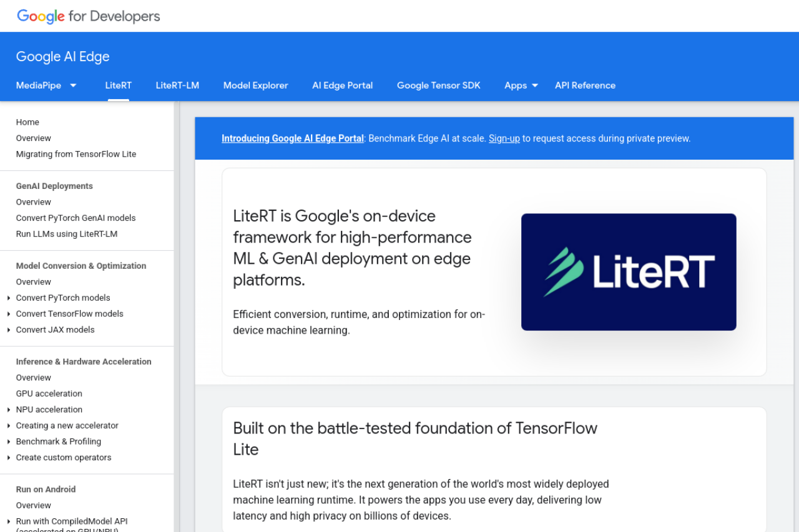Open Google Tensor SDK tab

[x=439, y=85]
